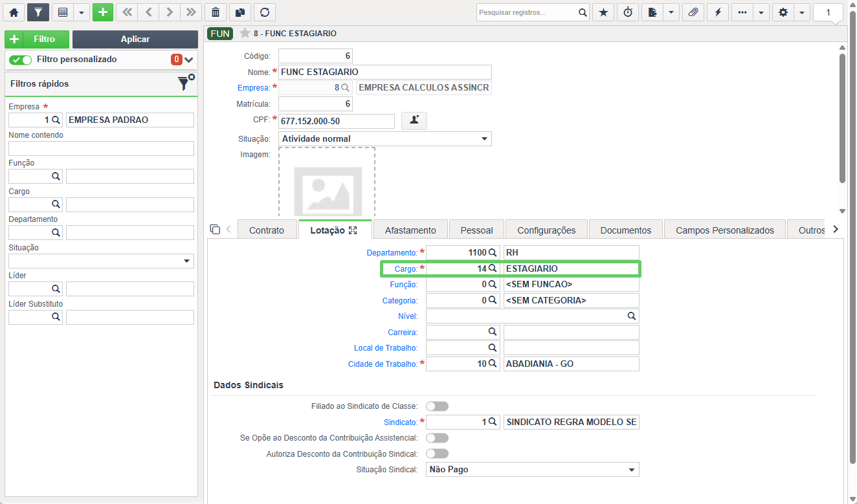Screen dimensions: 857x504
Task: Switch to the Afastamento tab
Action: [410, 230]
